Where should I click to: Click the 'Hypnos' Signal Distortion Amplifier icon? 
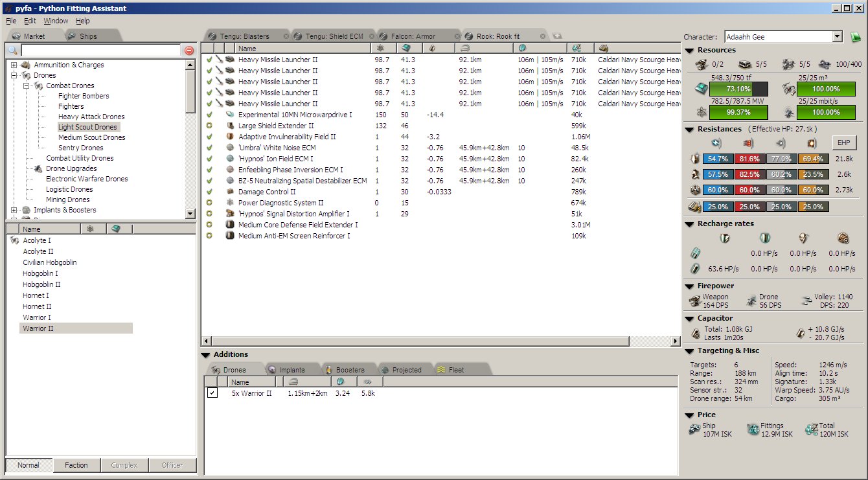[x=230, y=214]
